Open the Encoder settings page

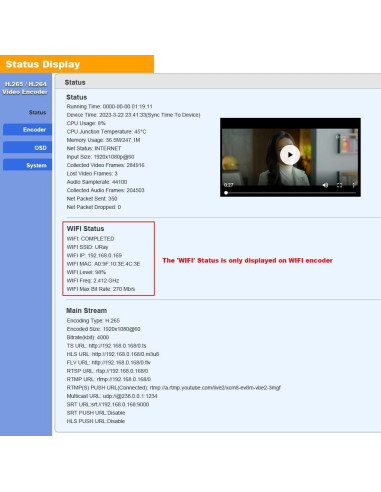click(27, 130)
